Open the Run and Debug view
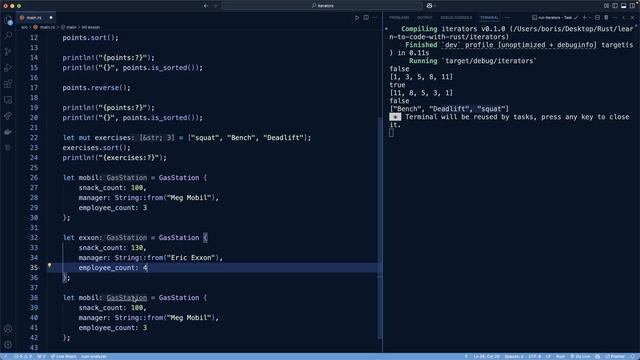 click(x=8, y=68)
